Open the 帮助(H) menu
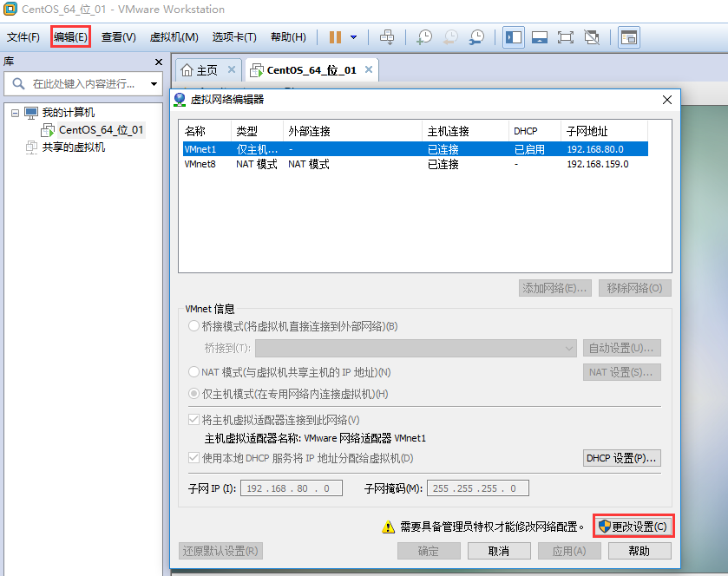728x576 pixels. click(x=288, y=36)
